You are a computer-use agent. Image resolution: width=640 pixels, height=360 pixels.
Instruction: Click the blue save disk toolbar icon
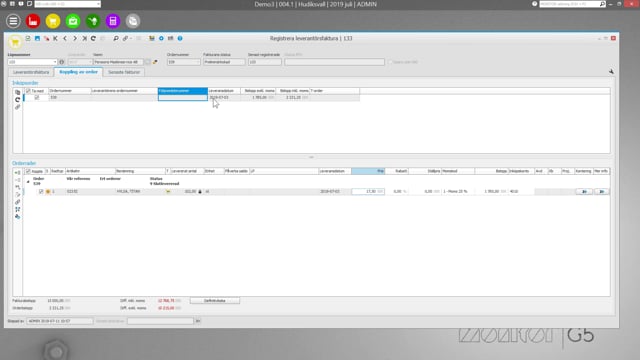pyautogui.click(x=37, y=38)
